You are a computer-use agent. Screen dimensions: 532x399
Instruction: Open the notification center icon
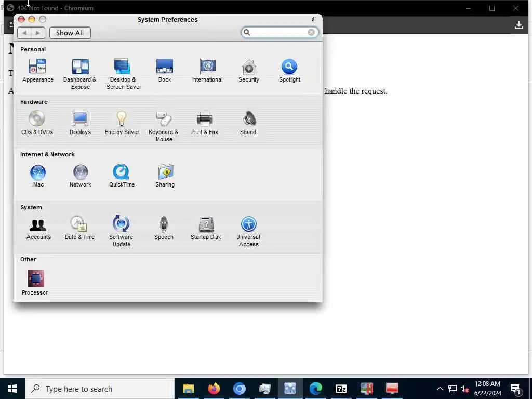pos(516,389)
